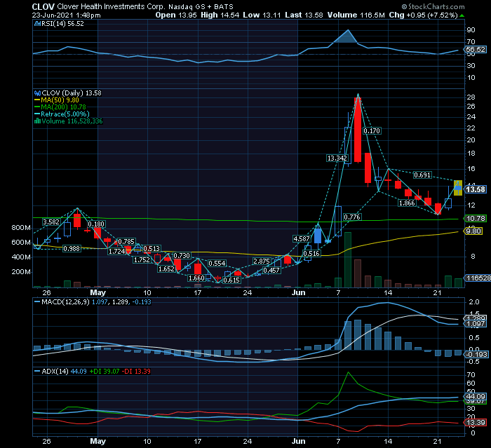This screenshot has width=491, height=448.
Task: Click the 13.58 last price tag on price axis
Action: [476, 189]
